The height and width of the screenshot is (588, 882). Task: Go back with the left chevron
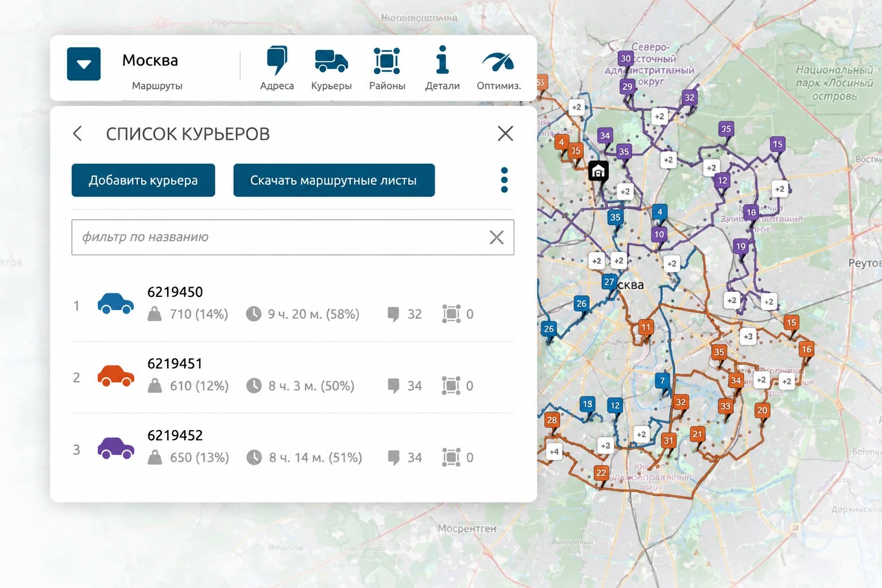(x=78, y=134)
